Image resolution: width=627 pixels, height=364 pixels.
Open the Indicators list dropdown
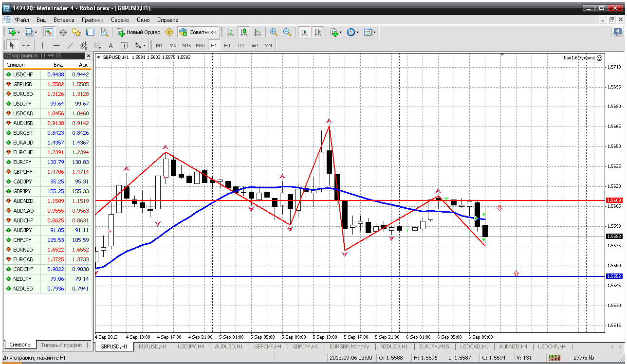point(336,32)
